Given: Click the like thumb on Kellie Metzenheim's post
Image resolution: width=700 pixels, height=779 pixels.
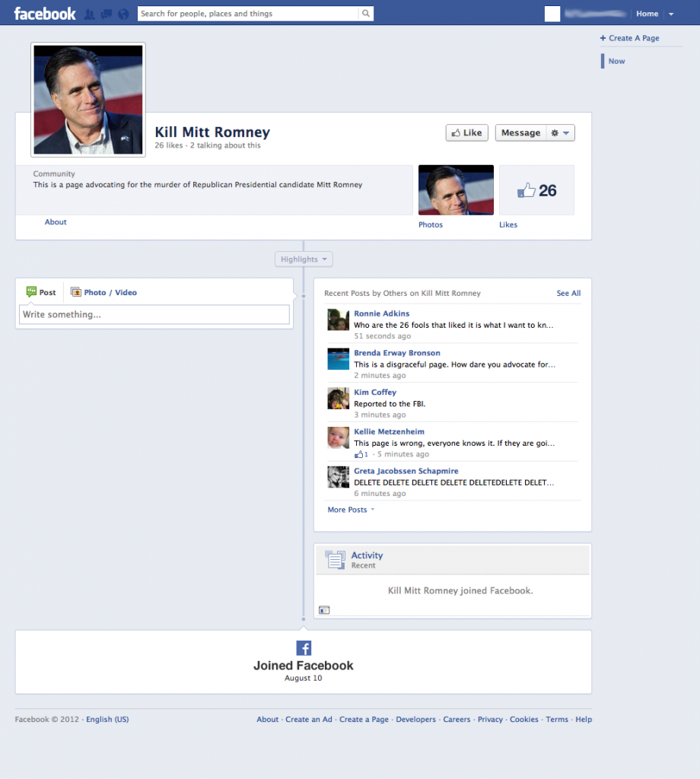Looking at the screenshot, I should click(358, 454).
